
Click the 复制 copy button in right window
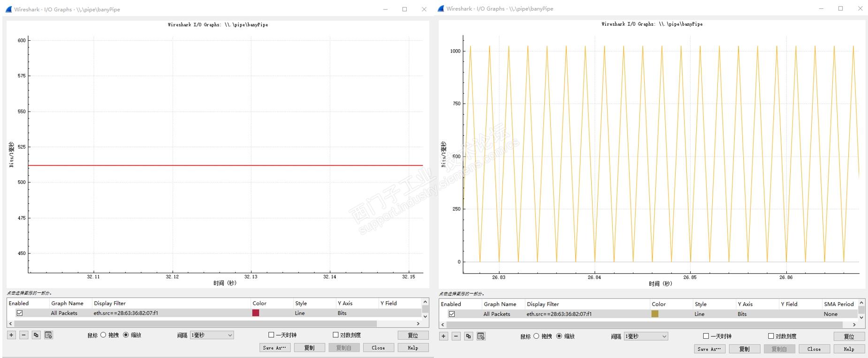[744, 349]
